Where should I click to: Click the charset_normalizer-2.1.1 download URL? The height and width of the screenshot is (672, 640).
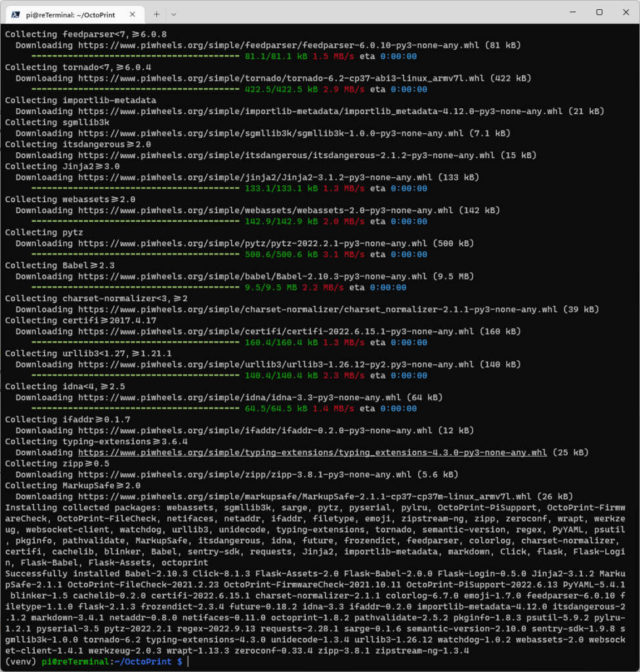tap(318, 310)
